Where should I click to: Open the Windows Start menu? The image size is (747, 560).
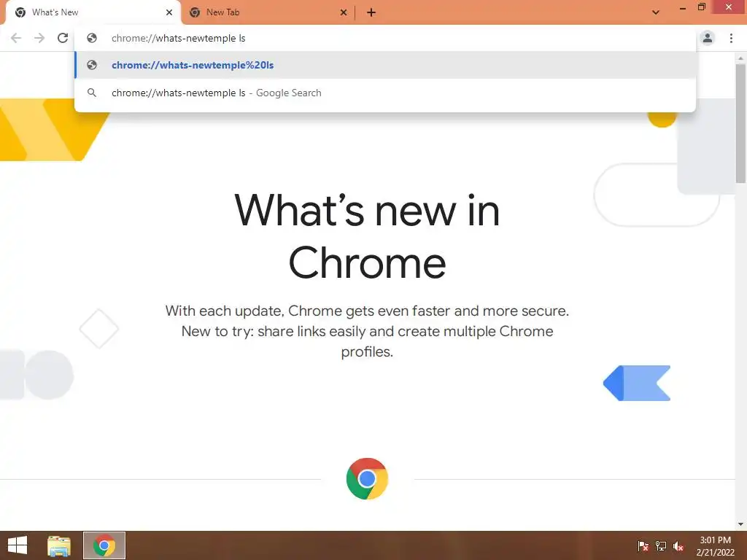(x=18, y=545)
